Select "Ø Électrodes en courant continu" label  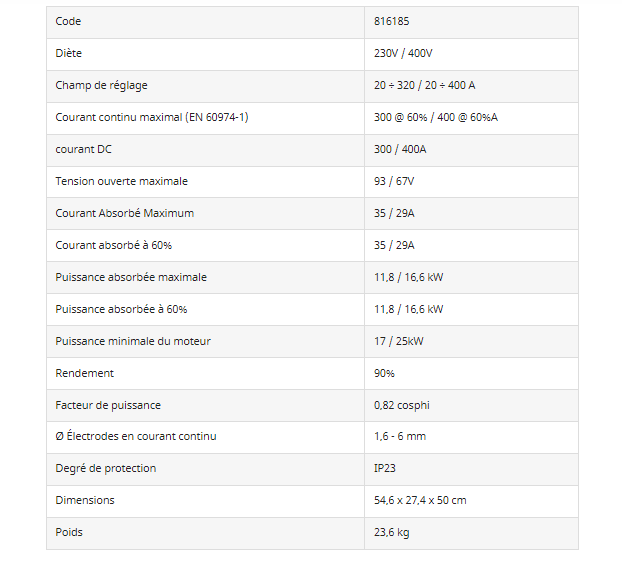(136, 436)
